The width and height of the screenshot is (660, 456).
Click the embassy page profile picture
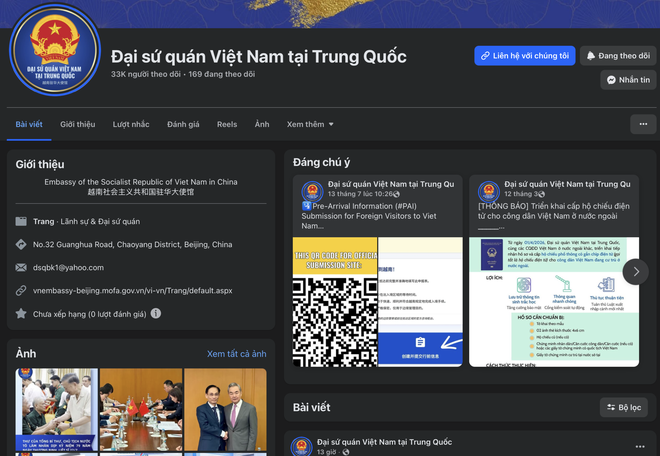[x=55, y=50]
